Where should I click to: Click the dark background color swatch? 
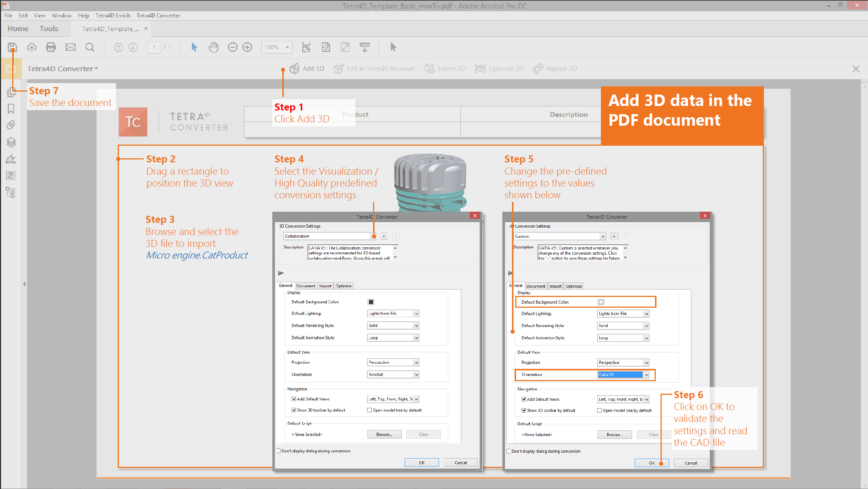tap(371, 302)
